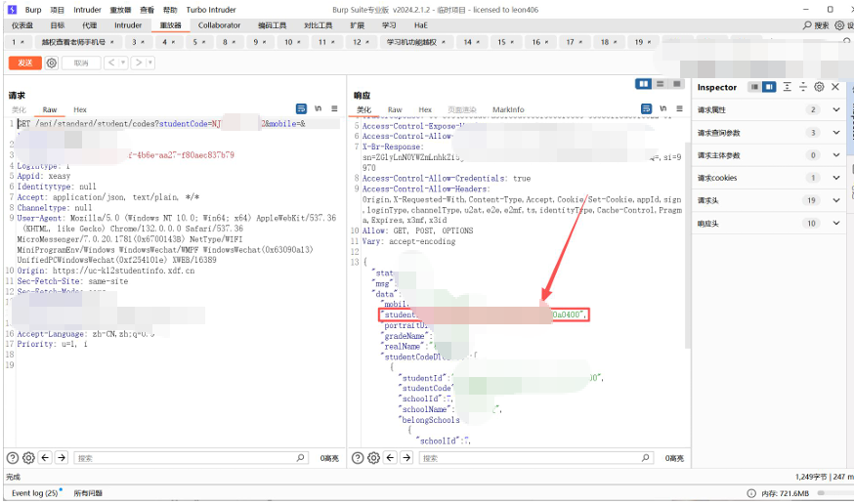Select the response Hex view tab
This screenshot has height=504, width=854.
[425, 110]
